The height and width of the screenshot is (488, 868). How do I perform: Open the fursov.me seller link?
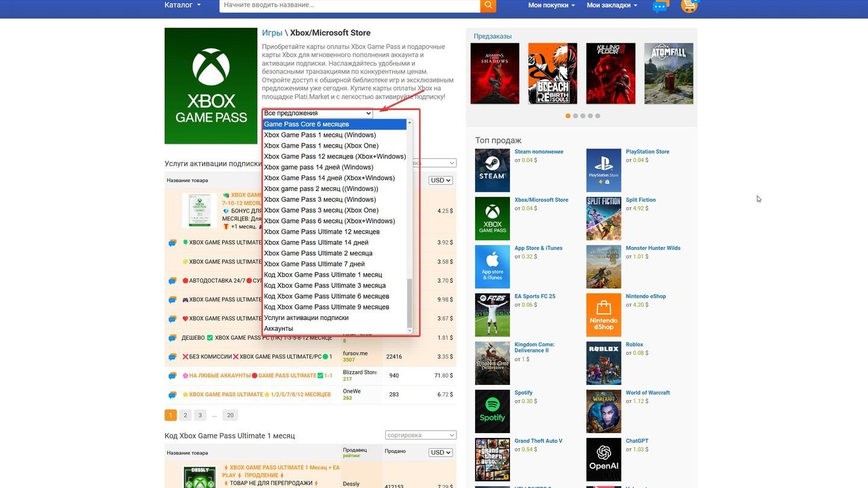click(355, 354)
